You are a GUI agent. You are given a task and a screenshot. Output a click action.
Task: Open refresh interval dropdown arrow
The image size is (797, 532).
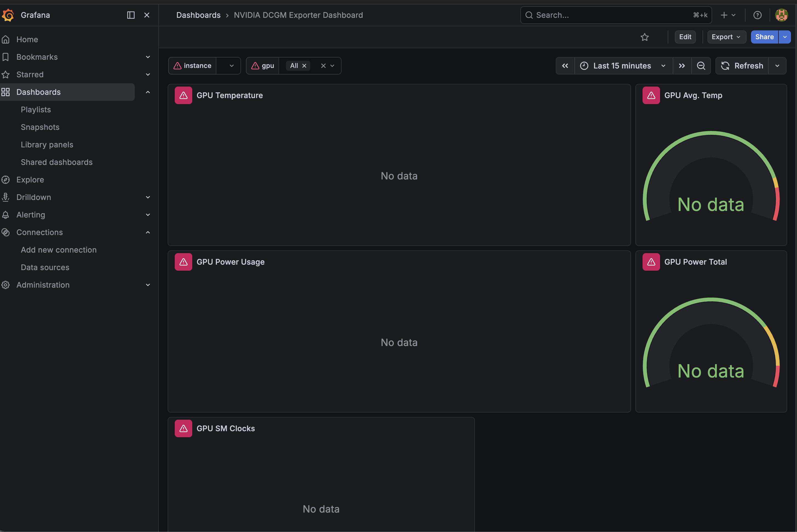(x=777, y=66)
